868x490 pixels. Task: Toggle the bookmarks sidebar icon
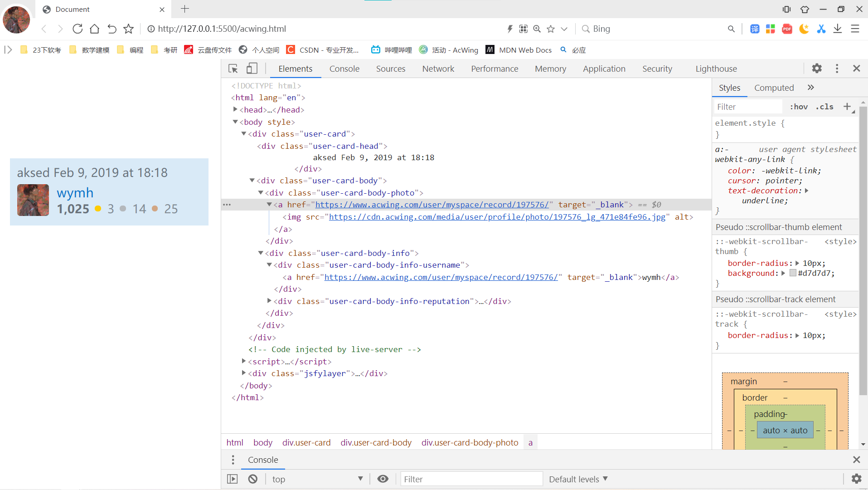8,50
